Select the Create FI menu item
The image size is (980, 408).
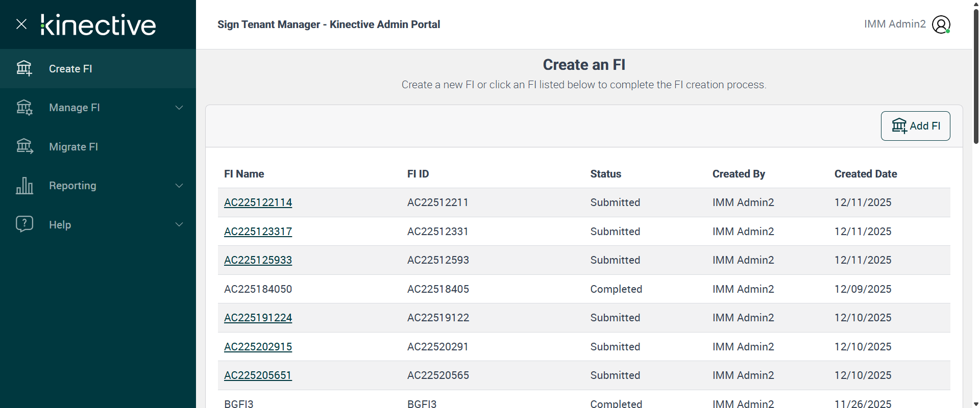[x=70, y=69]
